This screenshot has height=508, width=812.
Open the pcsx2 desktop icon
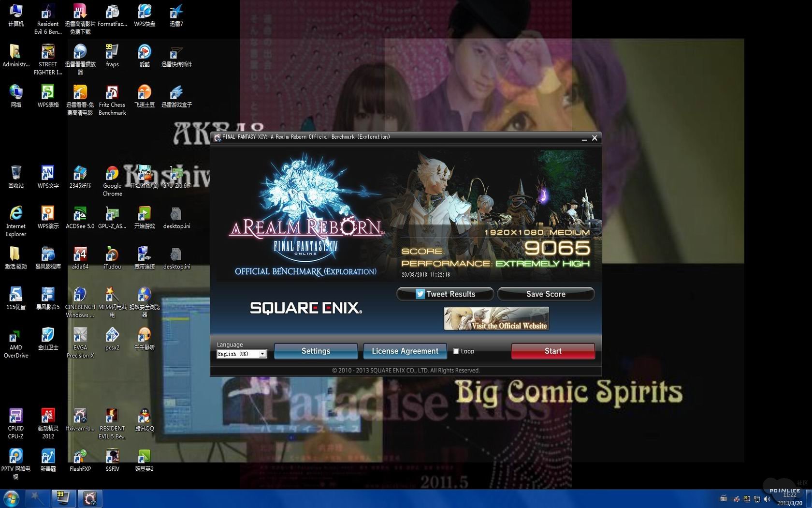(x=112, y=338)
